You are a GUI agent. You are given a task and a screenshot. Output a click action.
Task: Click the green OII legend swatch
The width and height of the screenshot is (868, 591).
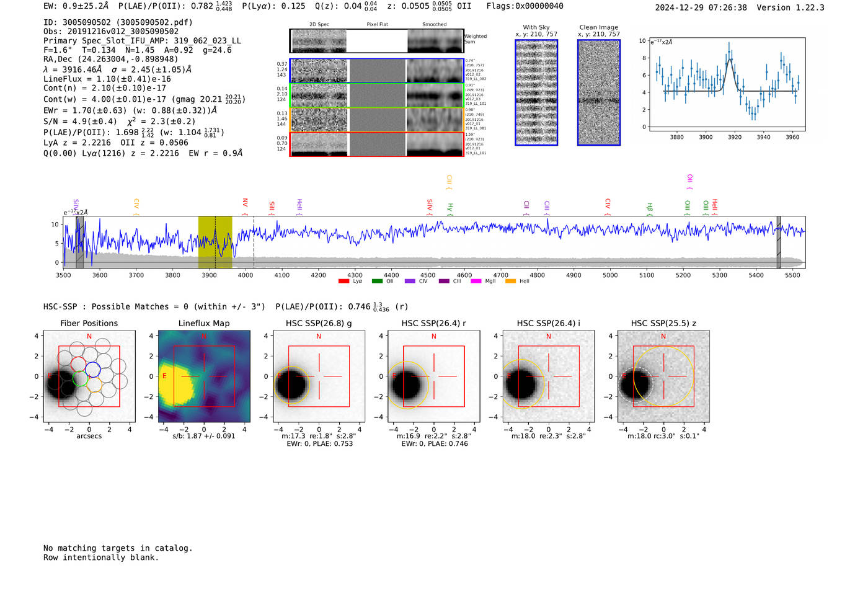pyautogui.click(x=377, y=282)
